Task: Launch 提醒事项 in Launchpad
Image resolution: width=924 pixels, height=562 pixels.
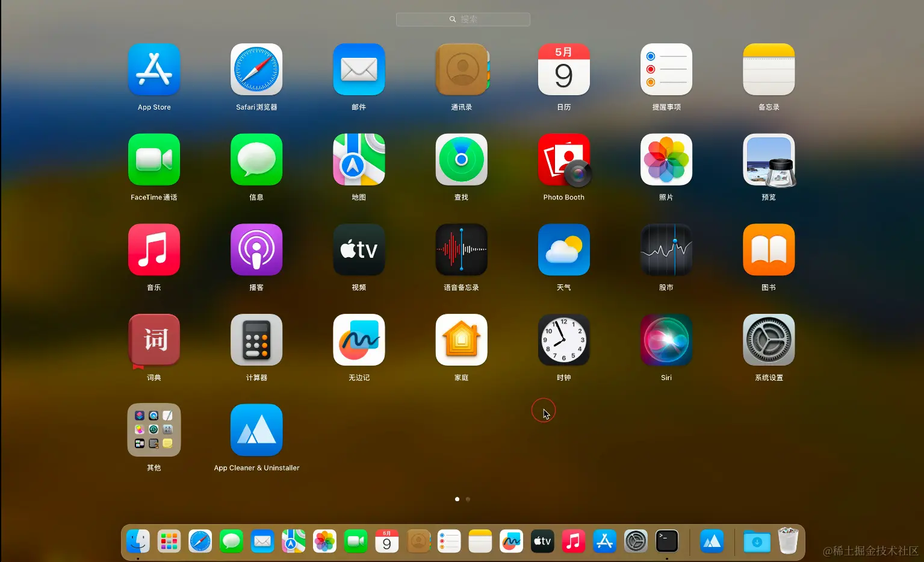Action: 666,69
